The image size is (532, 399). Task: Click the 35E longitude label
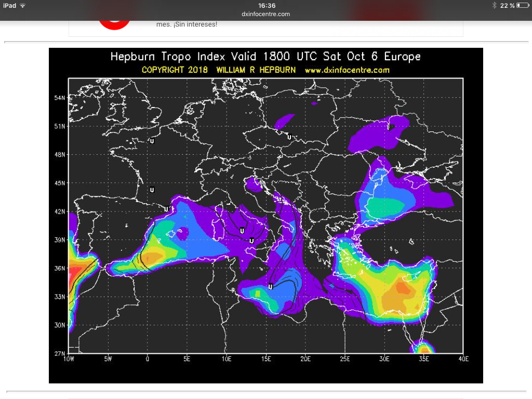tap(424, 359)
